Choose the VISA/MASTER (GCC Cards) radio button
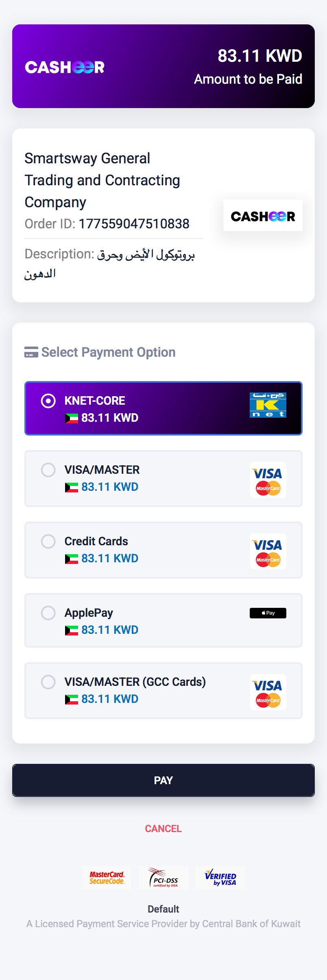The height and width of the screenshot is (980, 327). pyautogui.click(x=48, y=682)
